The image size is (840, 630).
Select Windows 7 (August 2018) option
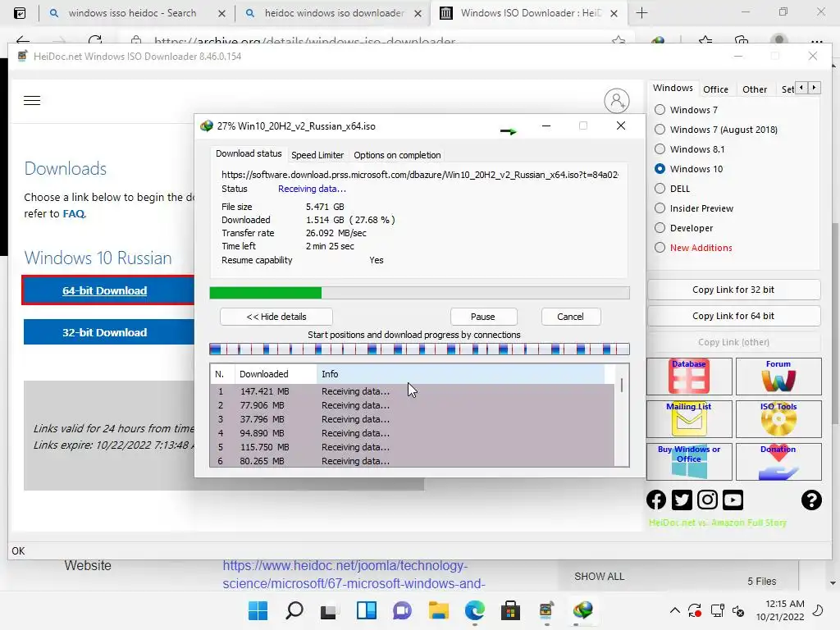point(660,129)
